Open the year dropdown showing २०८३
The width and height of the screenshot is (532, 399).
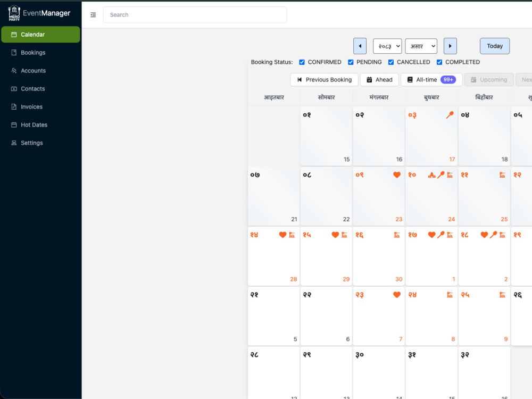click(x=387, y=46)
